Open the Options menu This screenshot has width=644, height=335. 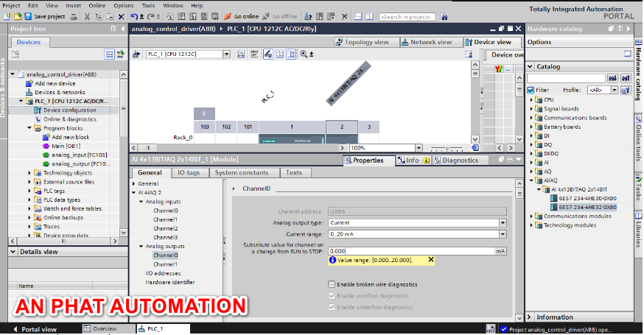124,5
